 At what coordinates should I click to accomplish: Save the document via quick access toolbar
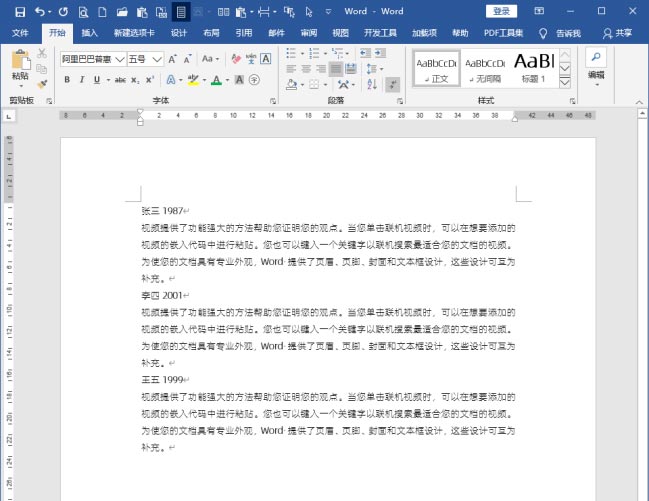click(x=20, y=12)
